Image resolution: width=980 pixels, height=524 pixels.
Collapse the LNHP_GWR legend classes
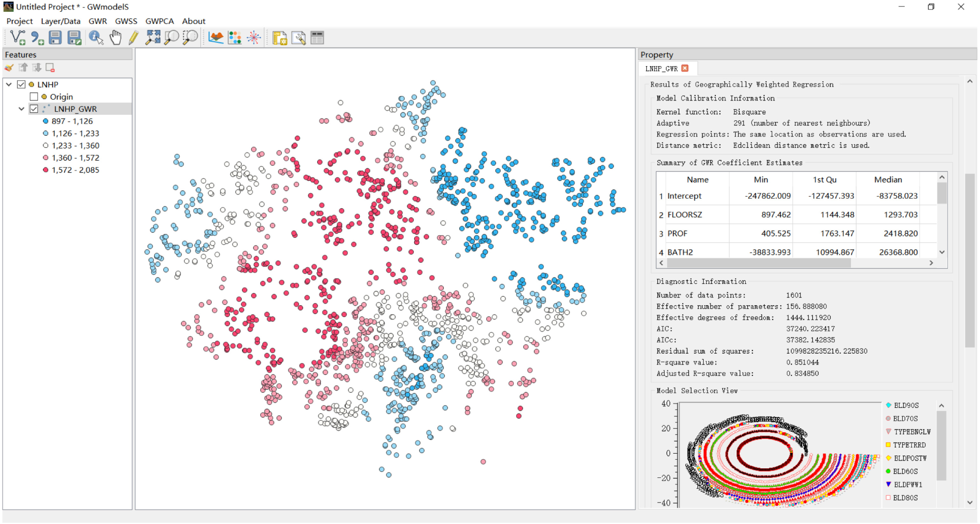click(x=21, y=109)
